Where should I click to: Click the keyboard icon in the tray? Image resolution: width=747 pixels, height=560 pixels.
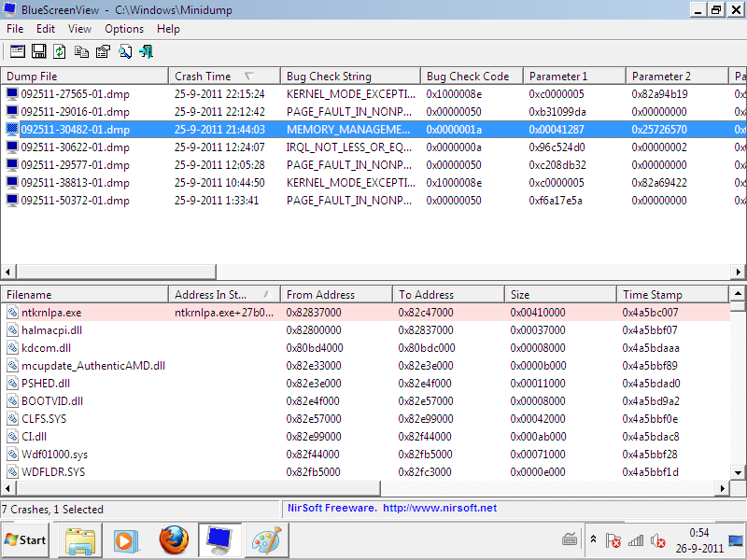point(570,540)
